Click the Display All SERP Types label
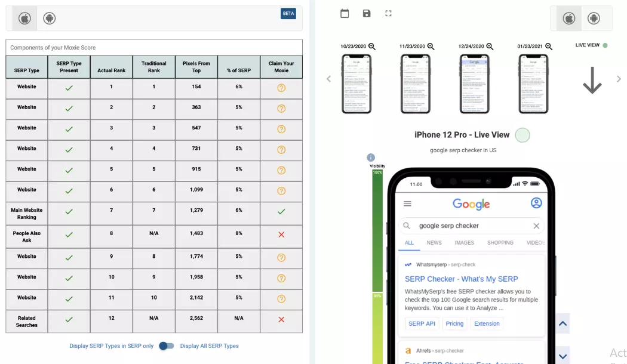 210,346
